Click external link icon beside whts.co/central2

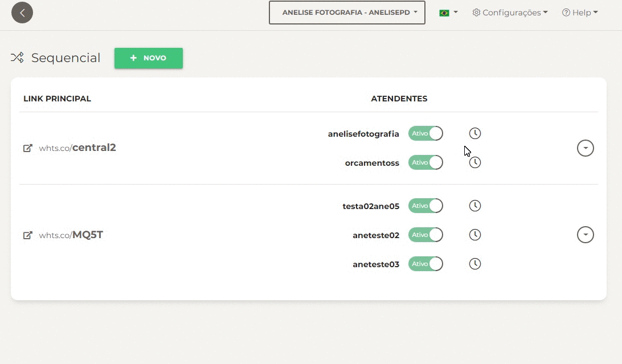tap(27, 148)
